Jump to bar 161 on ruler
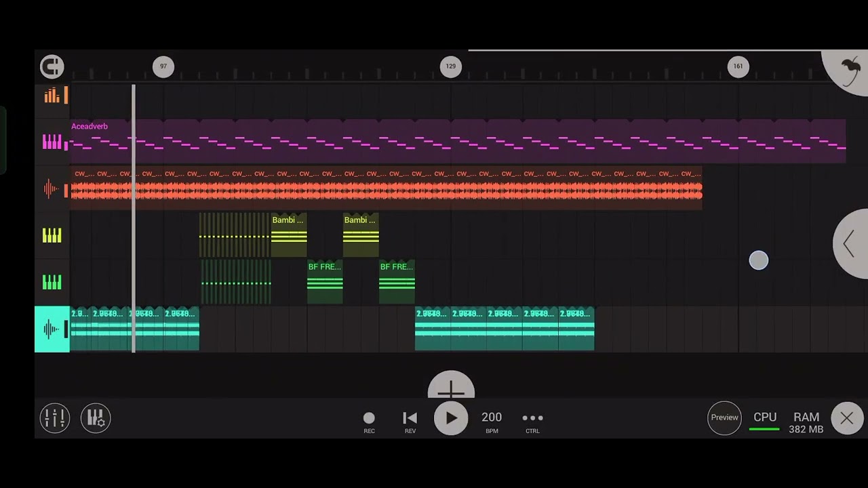This screenshot has width=868, height=488. [x=738, y=66]
